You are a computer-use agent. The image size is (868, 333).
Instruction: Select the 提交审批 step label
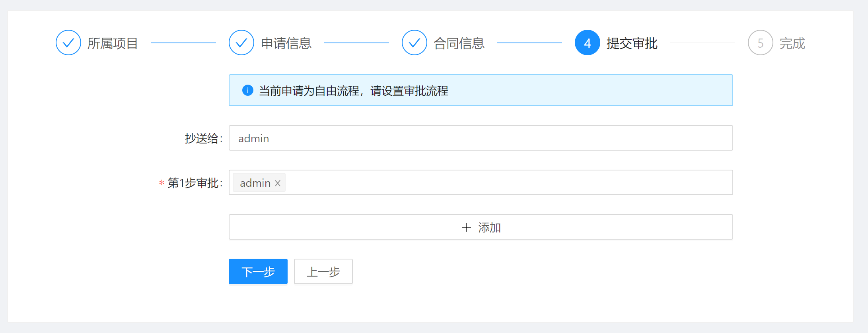click(x=632, y=43)
